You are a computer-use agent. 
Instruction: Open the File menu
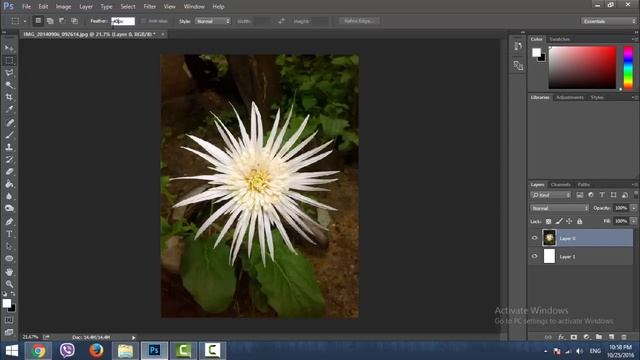click(x=27, y=7)
